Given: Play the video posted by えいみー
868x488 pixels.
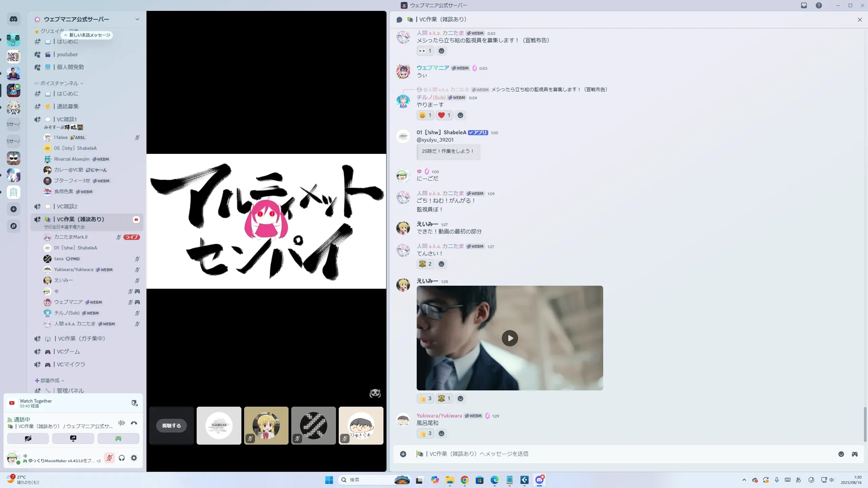Looking at the screenshot, I should coord(510,338).
